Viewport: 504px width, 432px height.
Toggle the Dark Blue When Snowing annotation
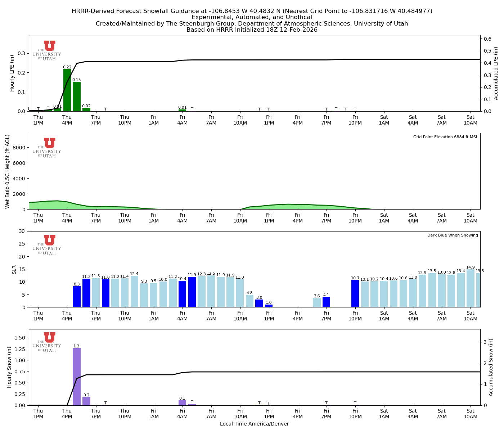coord(452,235)
